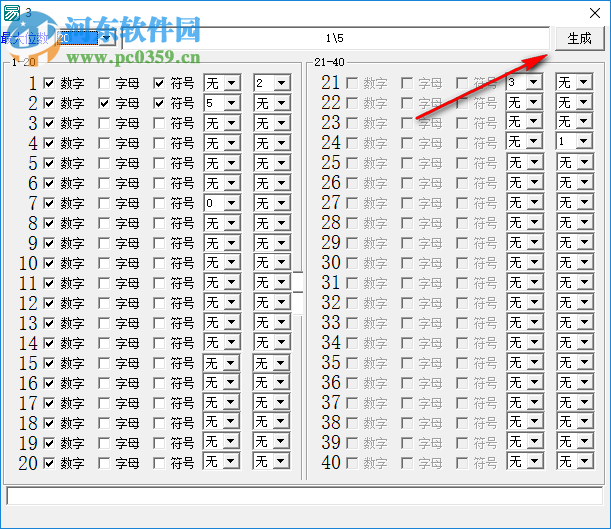Click the 21-40 group label
Screen dimensions: 611x529
tap(329, 62)
